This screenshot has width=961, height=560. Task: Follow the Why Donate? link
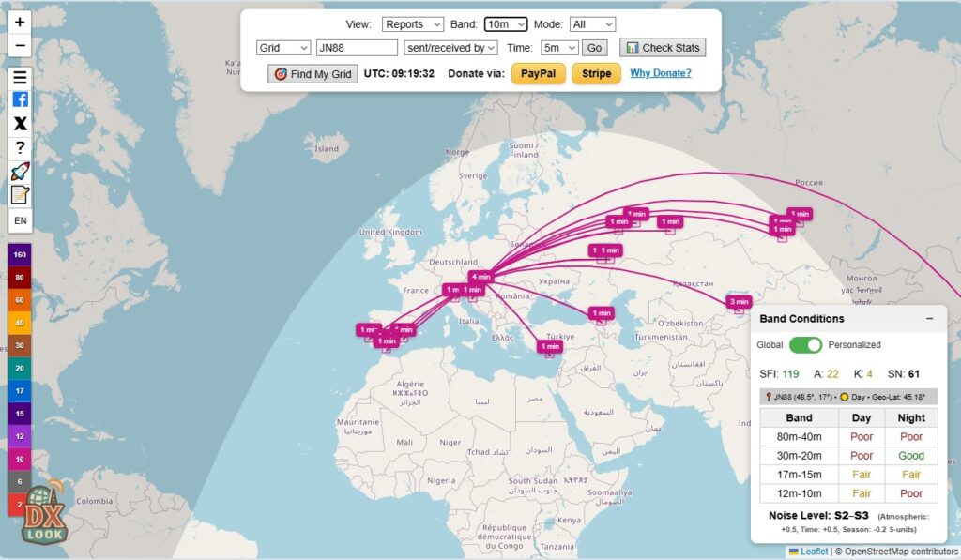(x=660, y=73)
